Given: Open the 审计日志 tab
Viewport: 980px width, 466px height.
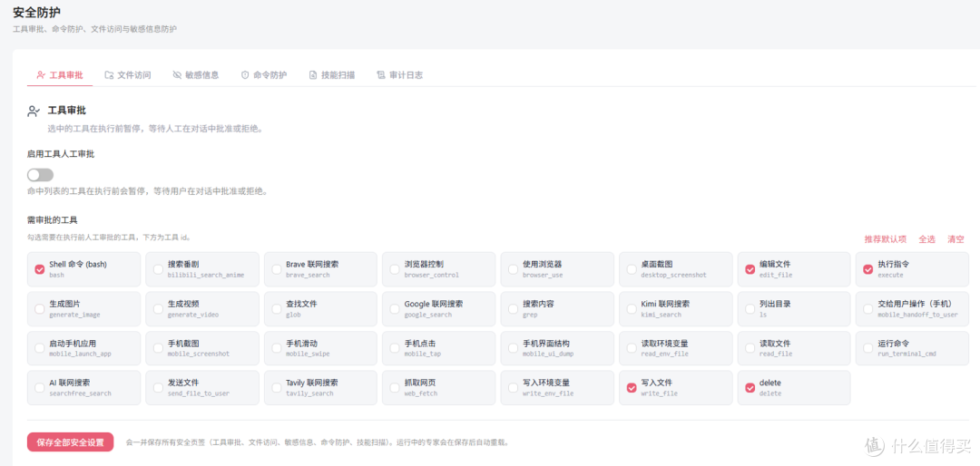Looking at the screenshot, I should 400,75.
